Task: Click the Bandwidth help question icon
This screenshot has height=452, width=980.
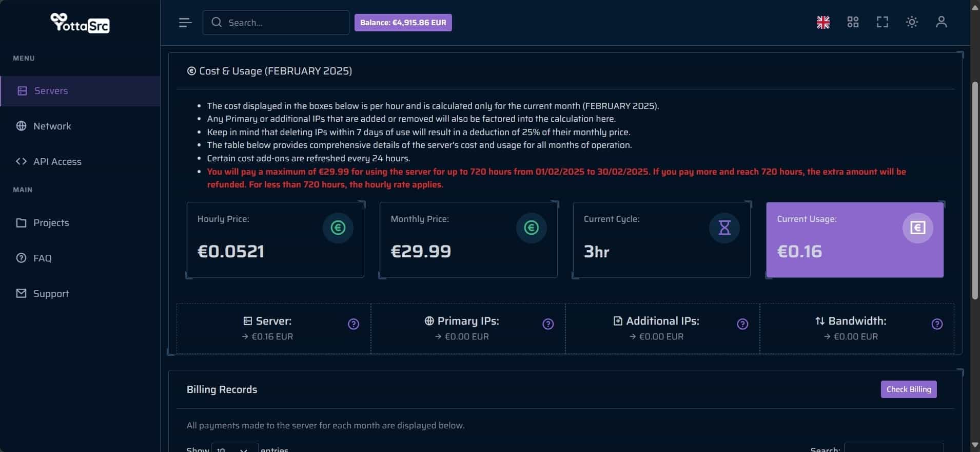Action: (937, 324)
